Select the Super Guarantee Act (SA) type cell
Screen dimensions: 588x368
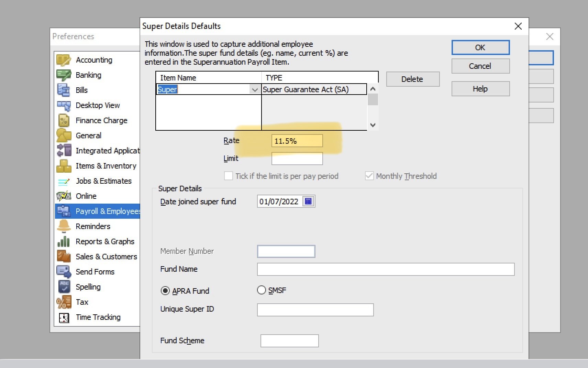314,89
